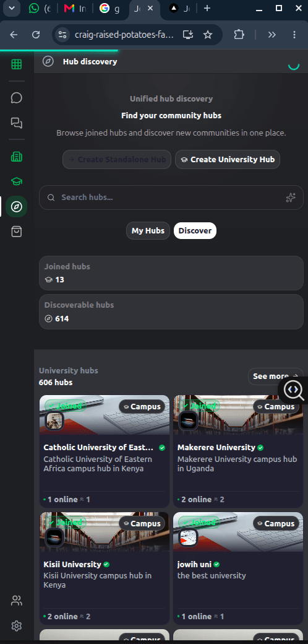The image size is (308, 644).
Task: Select the Discover tab
Action: [x=195, y=231]
